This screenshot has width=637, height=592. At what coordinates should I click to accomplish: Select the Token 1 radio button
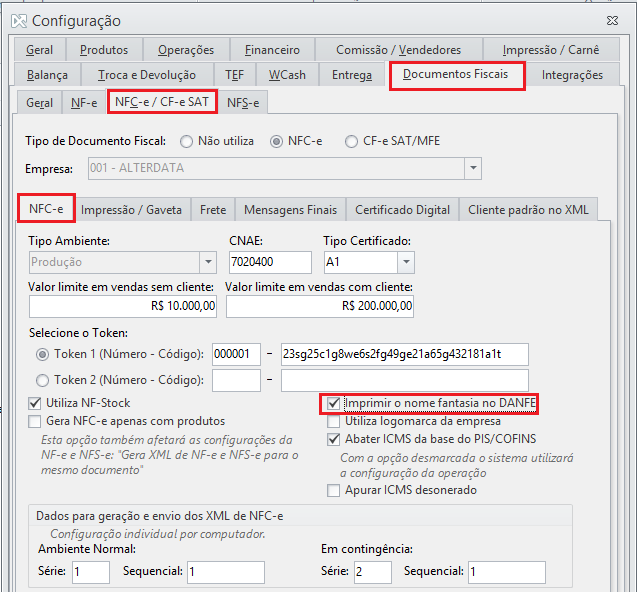43,355
